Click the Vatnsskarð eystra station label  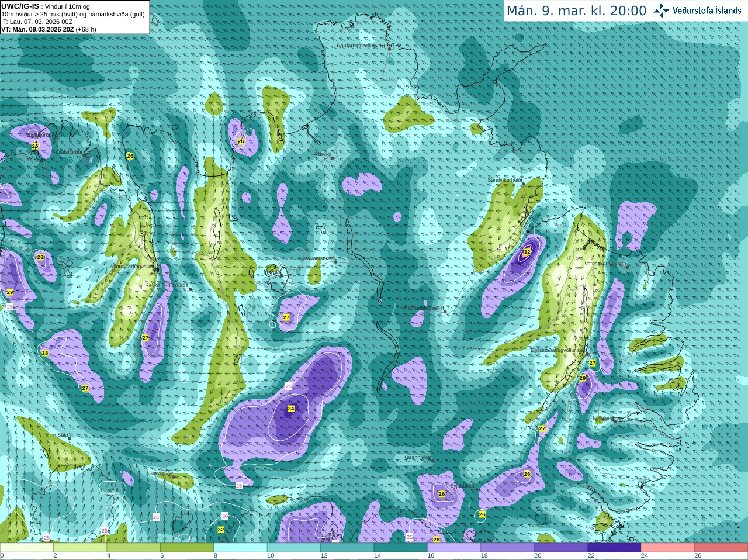605,264
